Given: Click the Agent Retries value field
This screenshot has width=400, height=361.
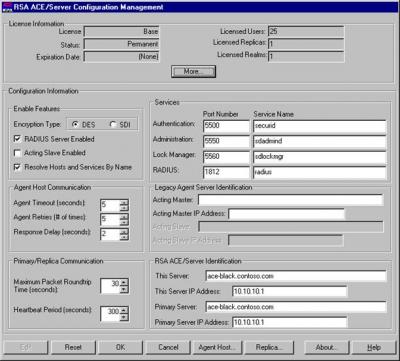Looking at the screenshot, I should click(x=110, y=220).
